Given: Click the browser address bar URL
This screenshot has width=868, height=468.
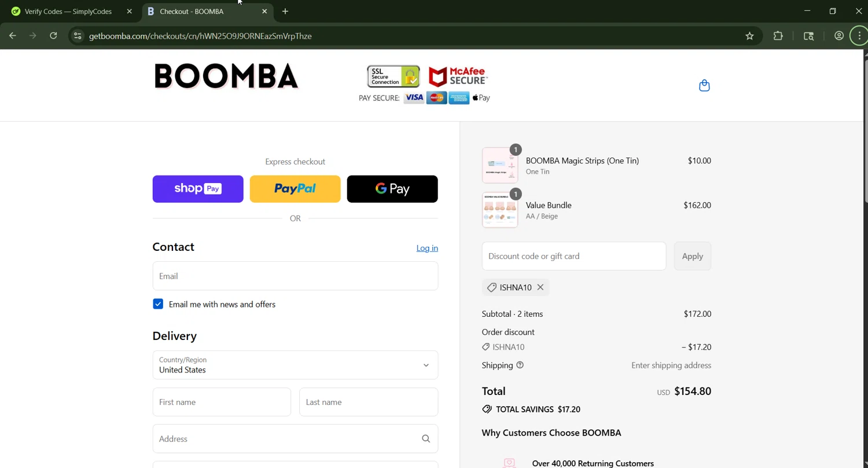Looking at the screenshot, I should [x=200, y=36].
